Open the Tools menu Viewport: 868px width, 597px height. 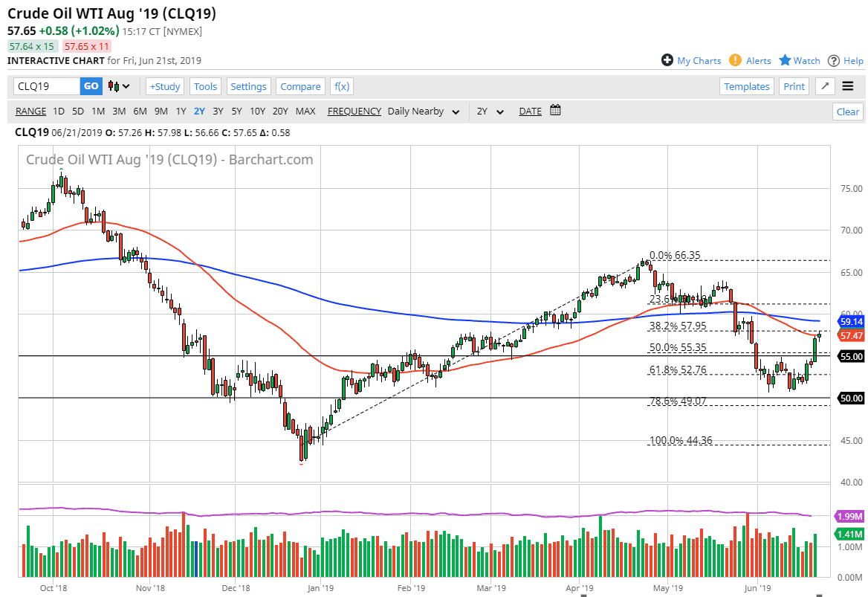[x=205, y=86]
